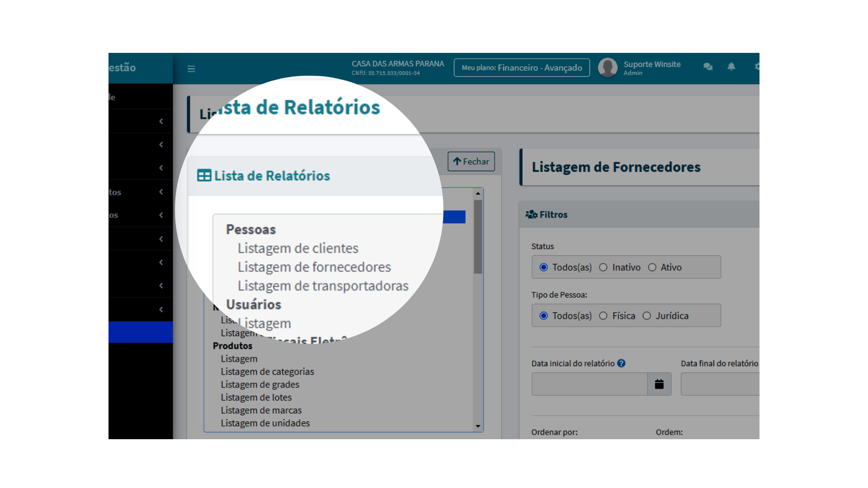
Task: Click the report list scroll down arrow
Action: (478, 426)
